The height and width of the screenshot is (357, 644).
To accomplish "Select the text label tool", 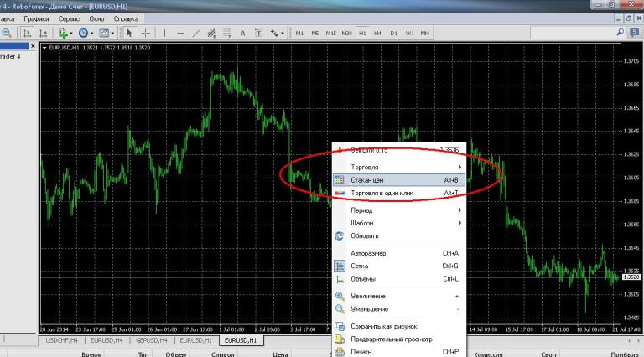I will pyautogui.click(x=258, y=33).
